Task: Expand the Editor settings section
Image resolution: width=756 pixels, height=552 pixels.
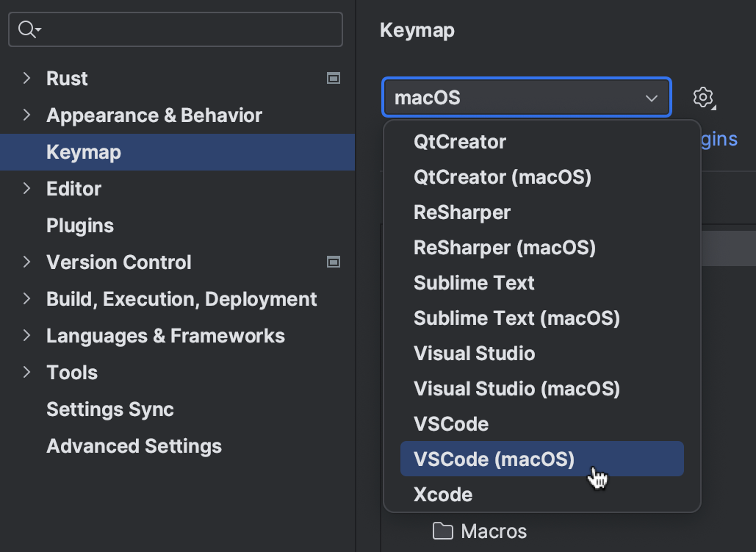Action: coord(27,188)
